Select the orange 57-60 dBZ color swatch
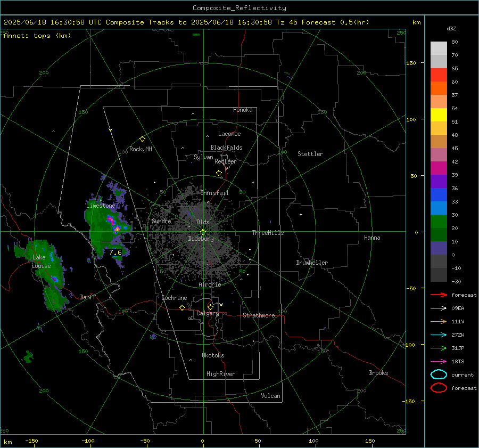 pyautogui.click(x=439, y=88)
